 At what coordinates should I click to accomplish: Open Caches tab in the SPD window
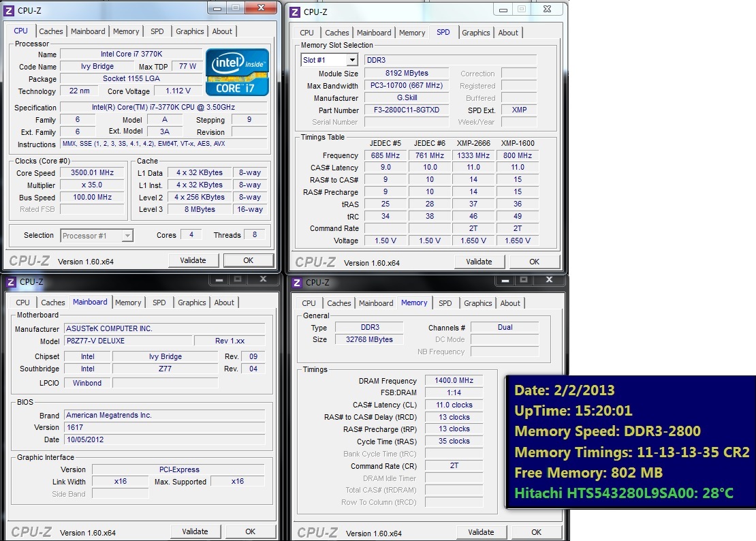pyautogui.click(x=336, y=33)
